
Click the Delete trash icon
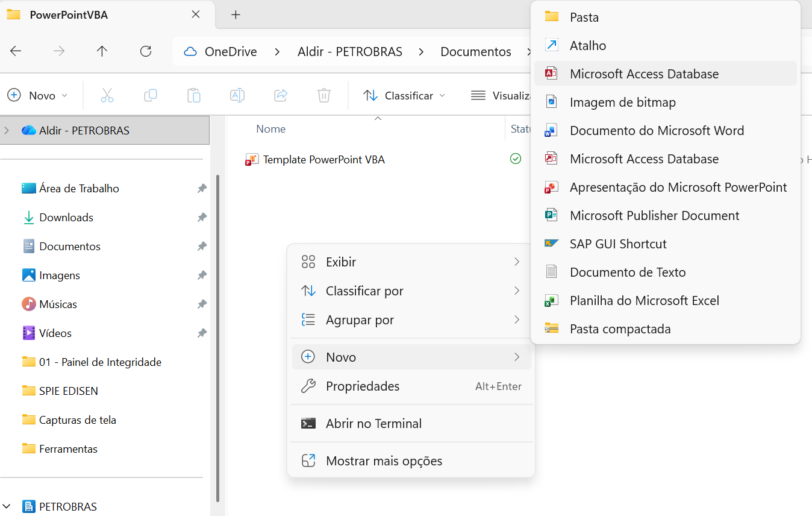(324, 95)
